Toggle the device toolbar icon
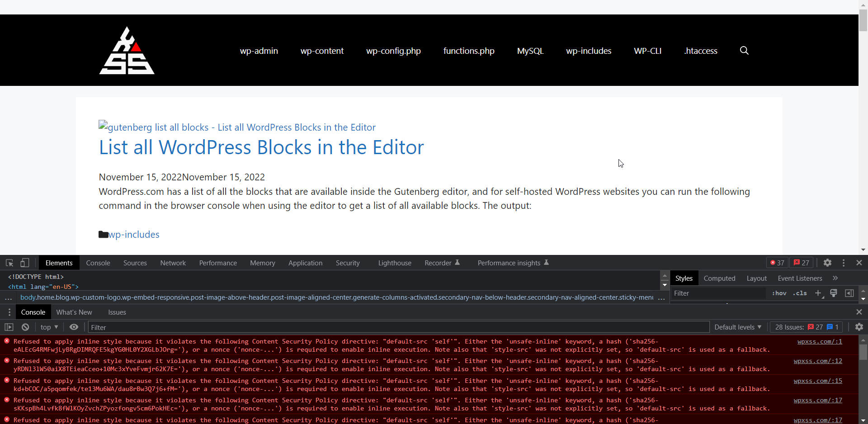The width and height of the screenshot is (868, 424). 25,263
